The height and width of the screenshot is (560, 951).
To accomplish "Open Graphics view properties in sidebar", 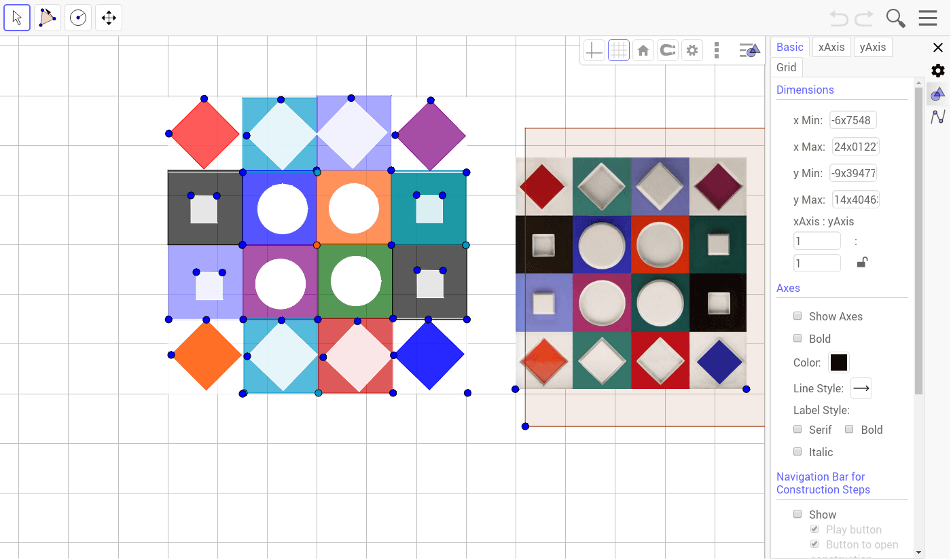I will 938,94.
